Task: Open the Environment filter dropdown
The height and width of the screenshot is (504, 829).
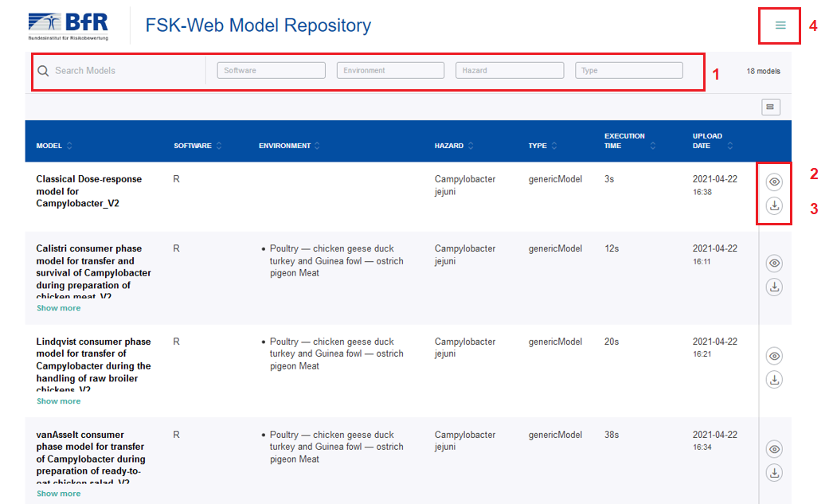Action: tap(390, 70)
